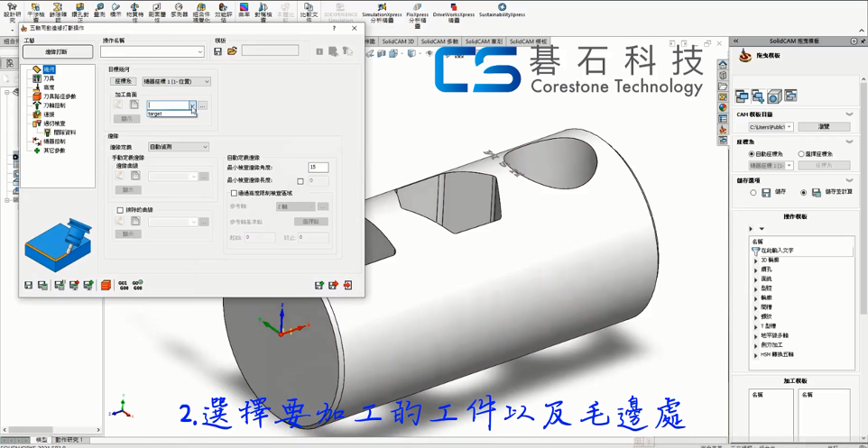Click the load template folder icon
This screenshot has height=448, width=868.
pyautogui.click(x=232, y=51)
